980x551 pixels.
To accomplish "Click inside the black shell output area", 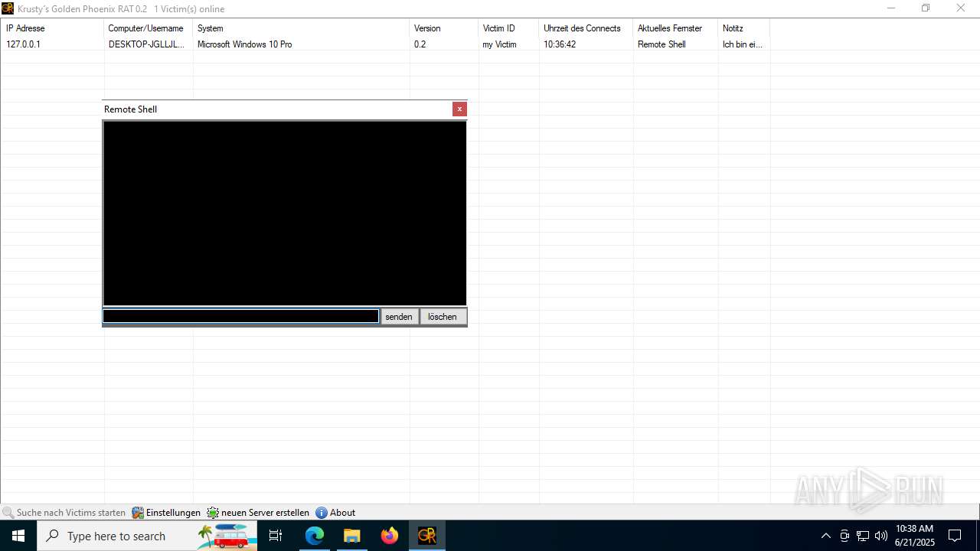I will (285, 214).
